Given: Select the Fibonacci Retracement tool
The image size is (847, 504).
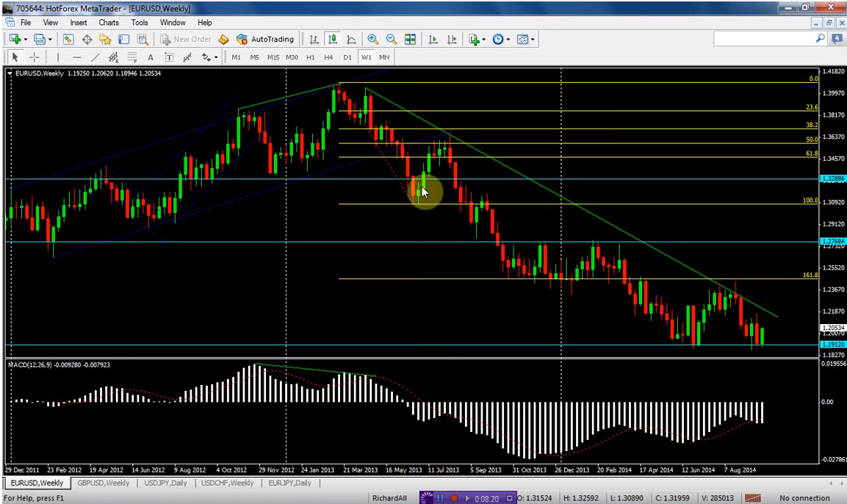Looking at the screenshot, I should pyautogui.click(x=131, y=57).
